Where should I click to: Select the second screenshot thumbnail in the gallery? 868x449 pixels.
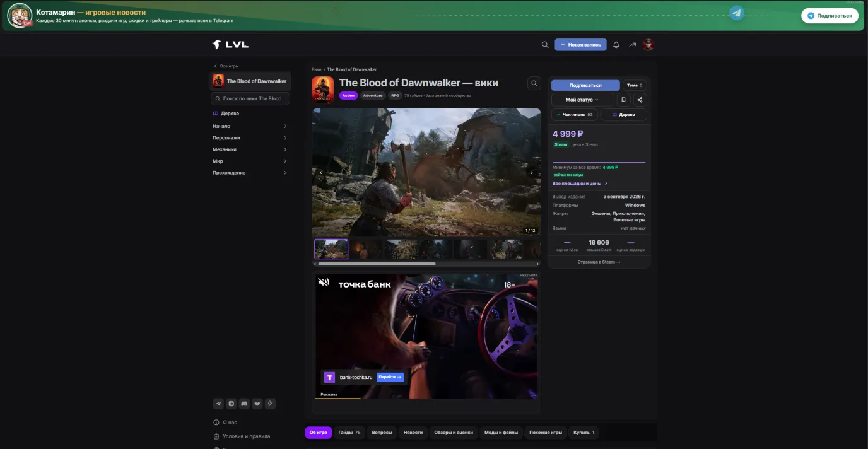point(367,249)
